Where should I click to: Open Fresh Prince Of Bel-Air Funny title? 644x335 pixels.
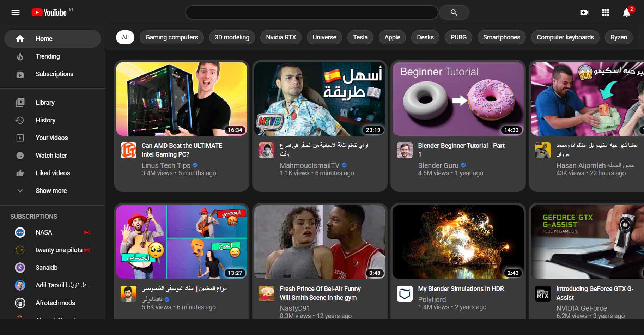(x=320, y=293)
